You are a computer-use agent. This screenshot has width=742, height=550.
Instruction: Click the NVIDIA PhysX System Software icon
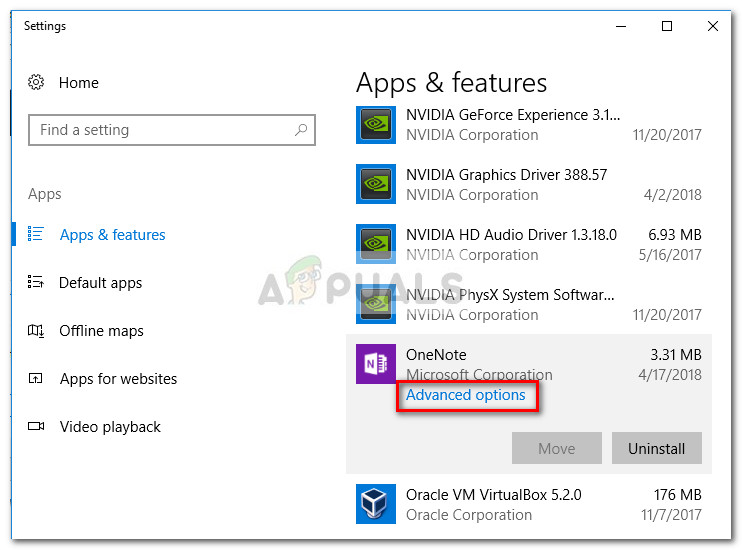click(376, 304)
